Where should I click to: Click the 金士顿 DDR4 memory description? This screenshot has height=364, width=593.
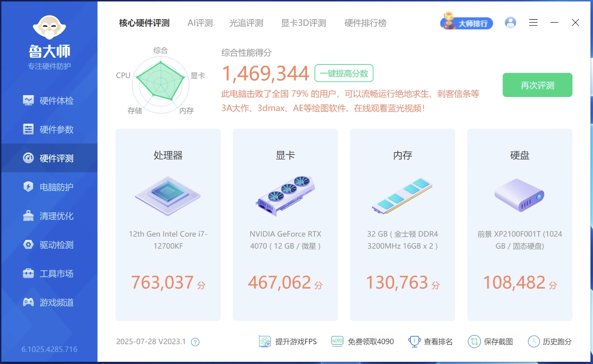403,240
